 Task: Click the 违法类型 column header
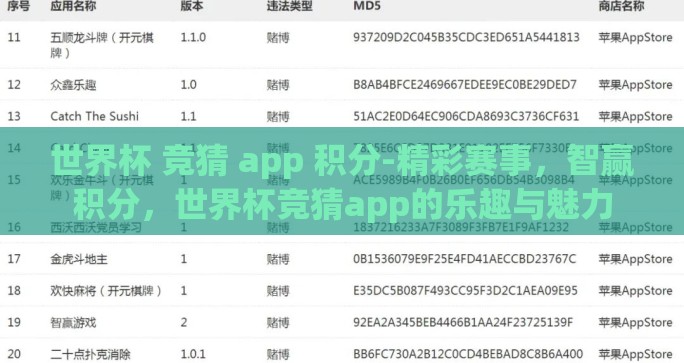289,6
